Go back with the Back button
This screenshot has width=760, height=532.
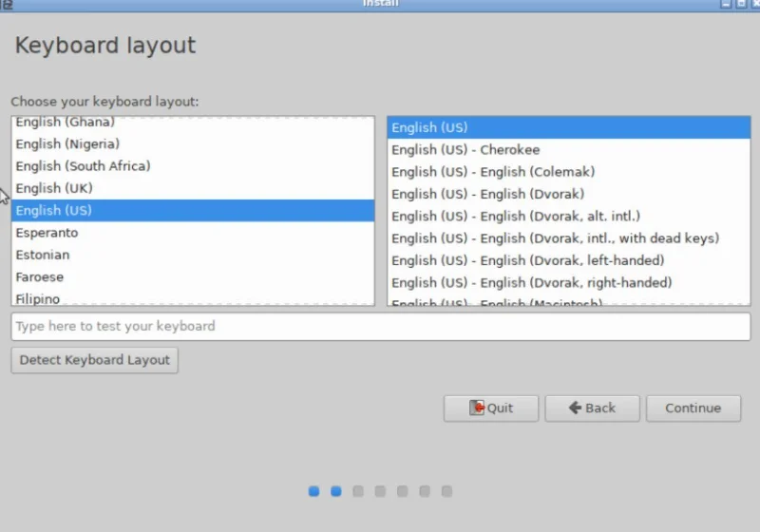click(592, 408)
